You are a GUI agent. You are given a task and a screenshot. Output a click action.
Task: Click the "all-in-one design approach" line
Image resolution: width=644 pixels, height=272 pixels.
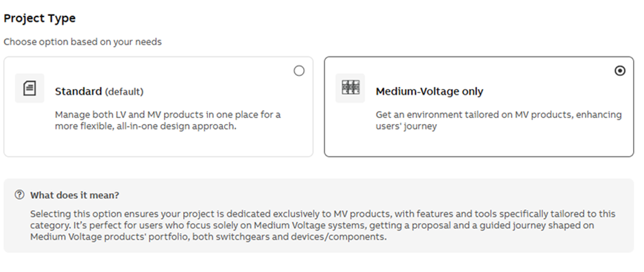tap(145, 126)
